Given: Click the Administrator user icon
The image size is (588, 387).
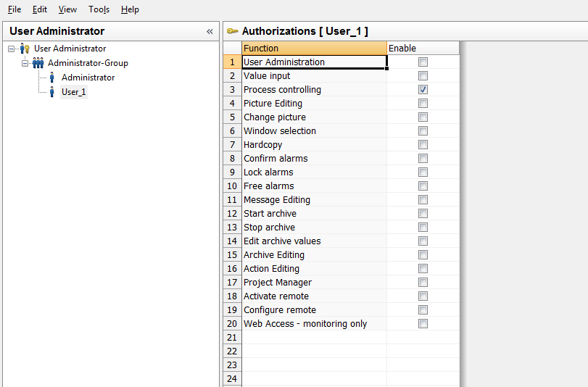Looking at the screenshot, I should point(52,78).
